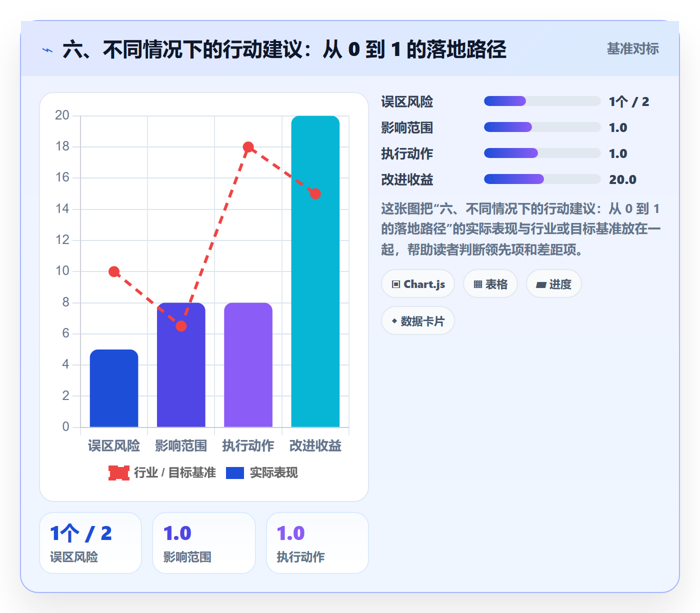
Task: Click the 1.0 影响范围 data card
Action: pyautogui.click(x=204, y=543)
